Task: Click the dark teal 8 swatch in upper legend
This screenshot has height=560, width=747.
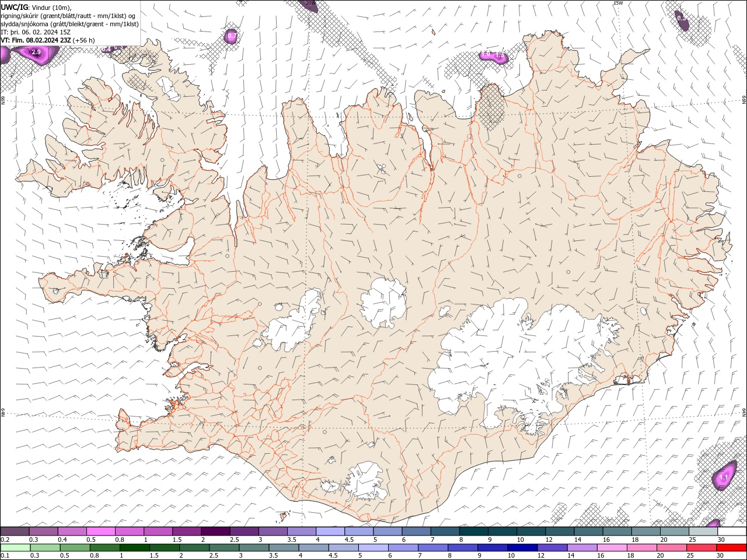Action: [x=473, y=531]
